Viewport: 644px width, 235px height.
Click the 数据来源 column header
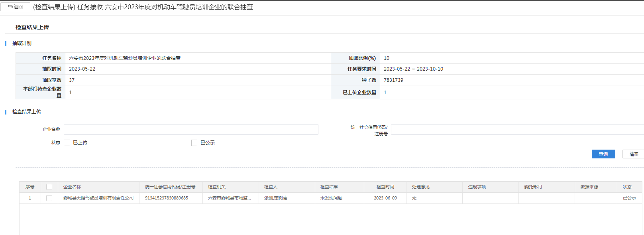pyautogui.click(x=589, y=187)
